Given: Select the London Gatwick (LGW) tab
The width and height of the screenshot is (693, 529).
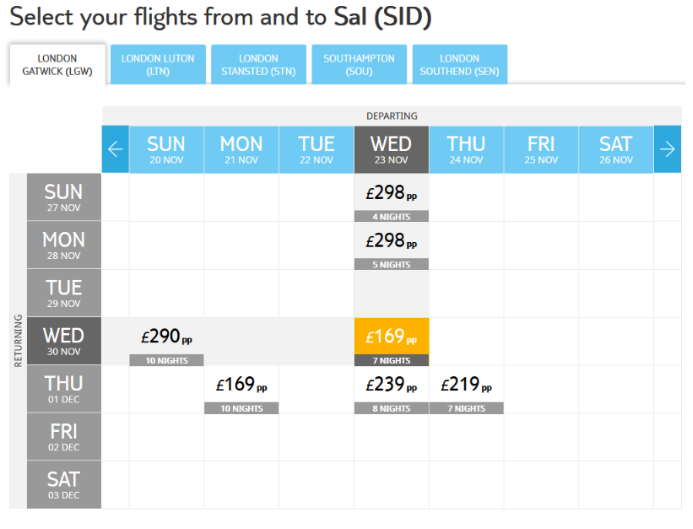Looking at the screenshot, I should click(x=57, y=65).
